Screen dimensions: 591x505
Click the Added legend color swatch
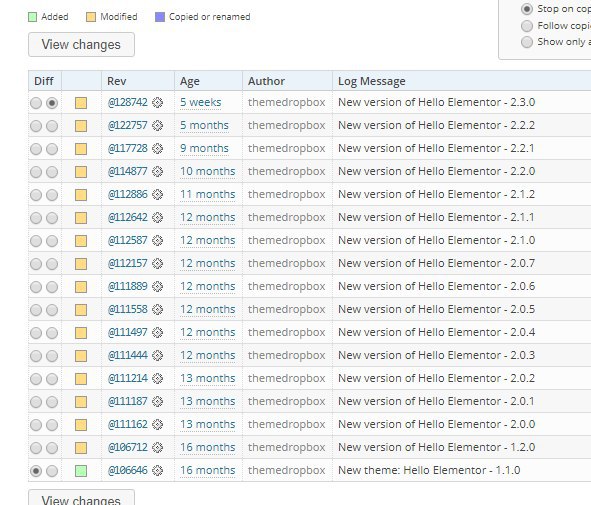click(x=33, y=17)
